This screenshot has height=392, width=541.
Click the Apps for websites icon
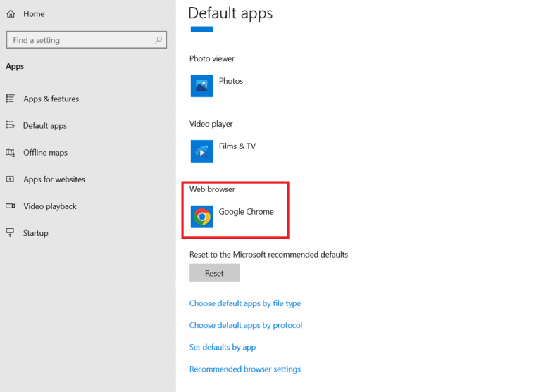(x=11, y=179)
